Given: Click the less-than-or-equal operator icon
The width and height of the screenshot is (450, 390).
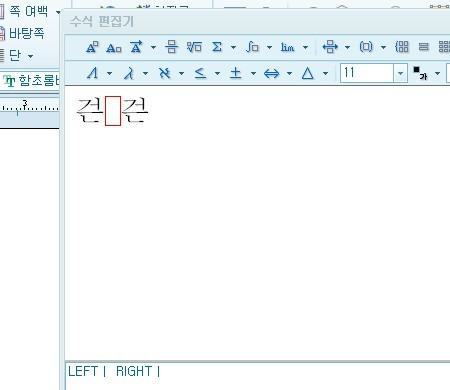Looking at the screenshot, I should tap(200, 73).
